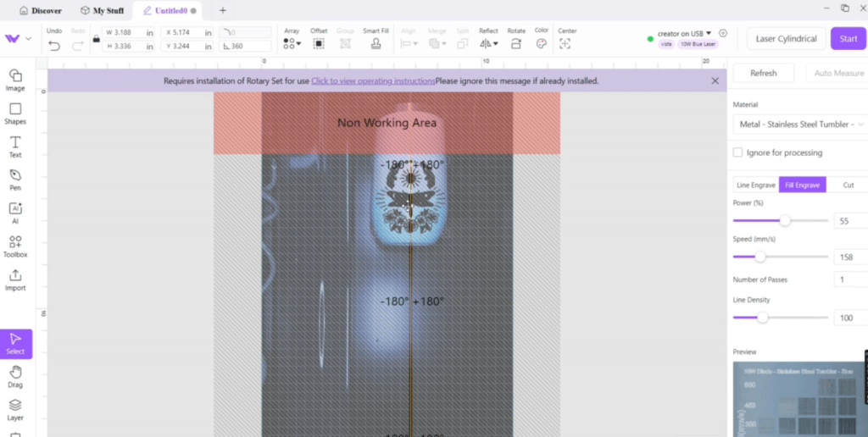Image resolution: width=868 pixels, height=437 pixels.
Task: Open the Shapes tool
Action: (x=15, y=113)
